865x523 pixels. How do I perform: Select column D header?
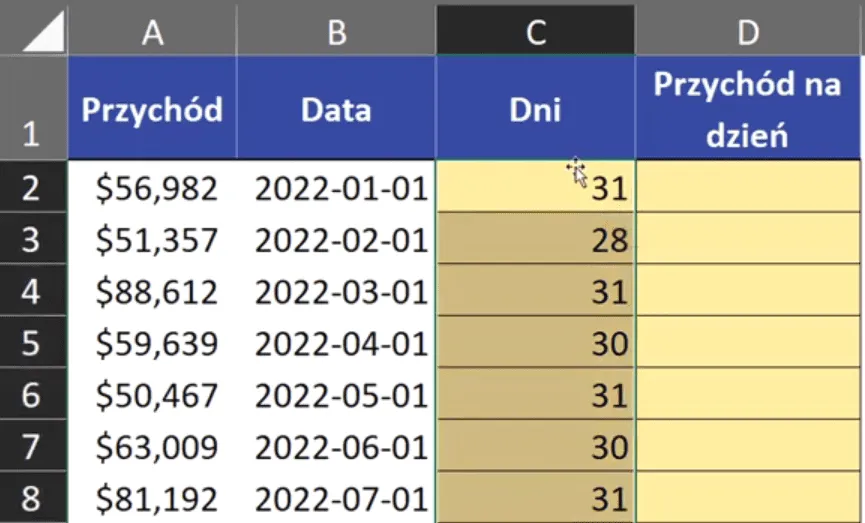pyautogui.click(x=748, y=31)
